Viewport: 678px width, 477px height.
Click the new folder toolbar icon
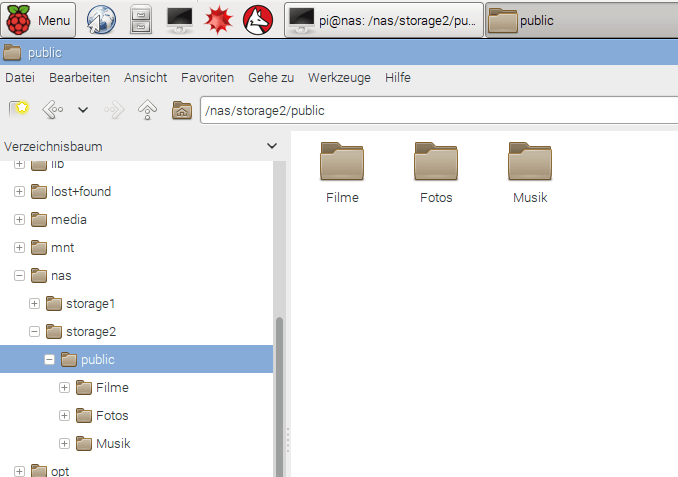[18, 110]
